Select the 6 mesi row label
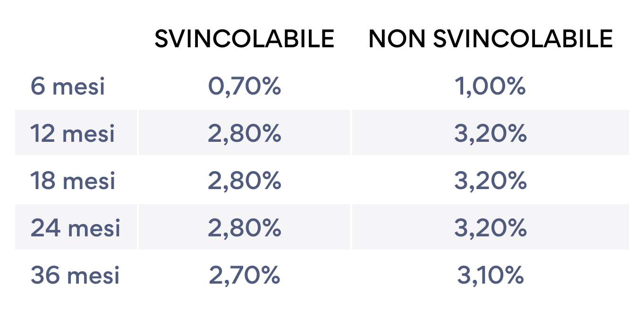 (68, 87)
